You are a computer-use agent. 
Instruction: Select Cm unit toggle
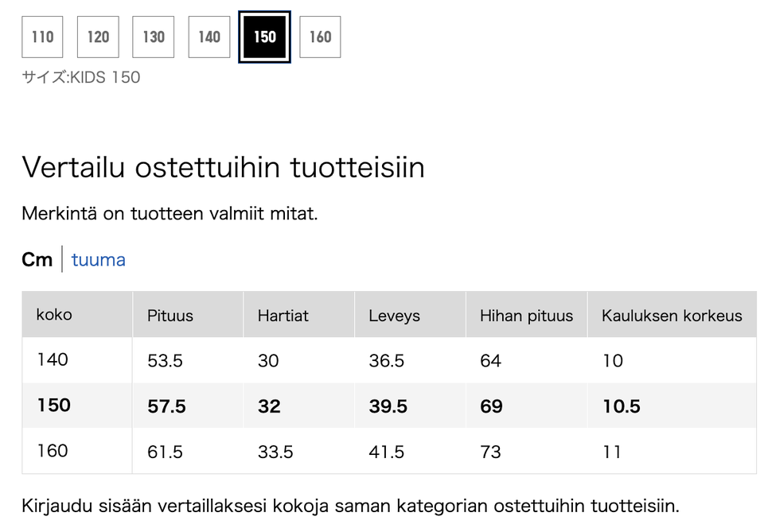click(37, 260)
